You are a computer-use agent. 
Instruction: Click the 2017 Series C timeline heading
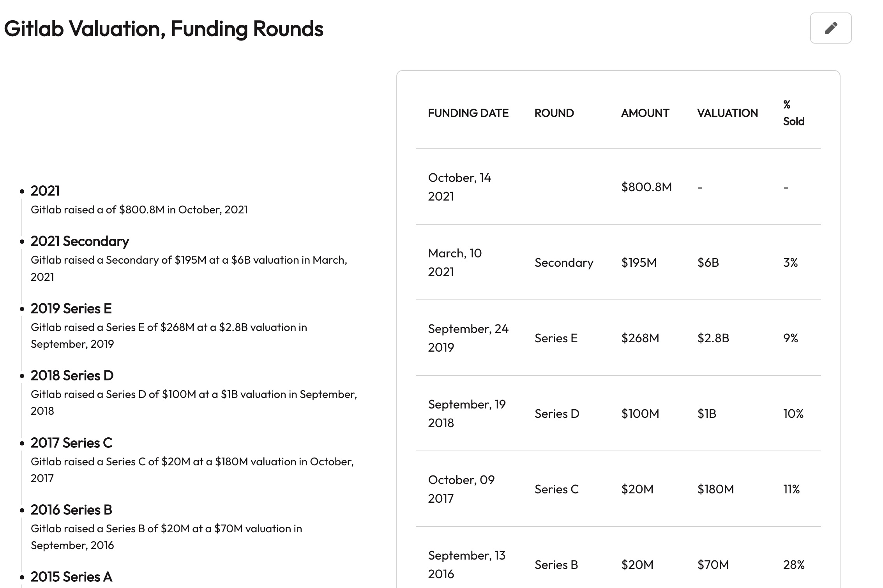71,443
